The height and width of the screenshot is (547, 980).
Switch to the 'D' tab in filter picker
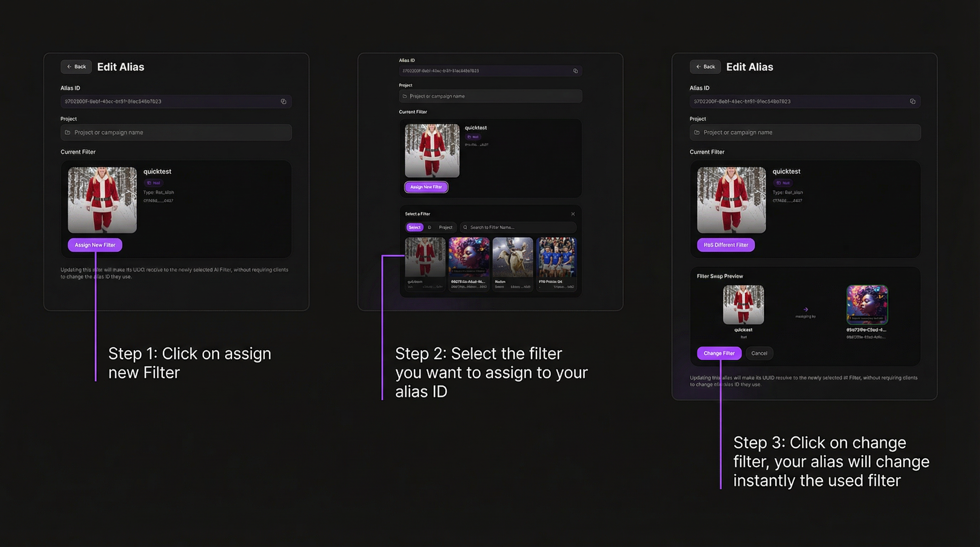pyautogui.click(x=429, y=227)
